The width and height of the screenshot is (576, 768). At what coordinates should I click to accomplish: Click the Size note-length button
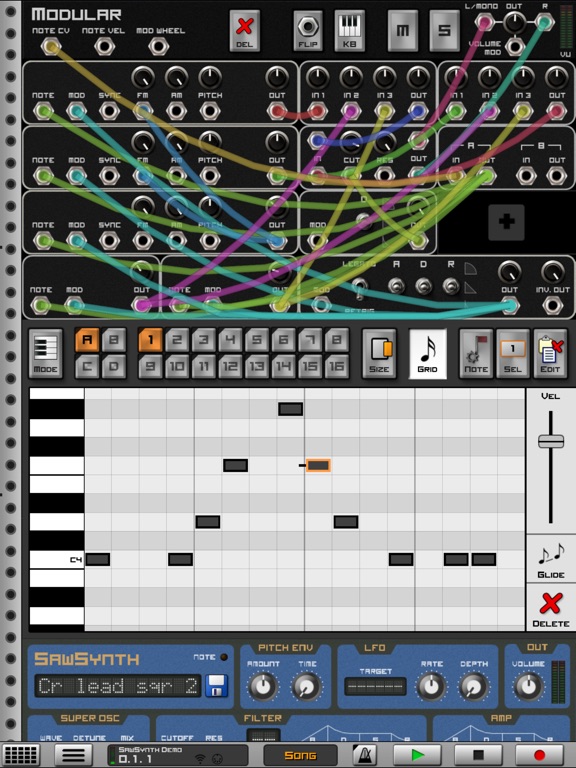pos(379,353)
